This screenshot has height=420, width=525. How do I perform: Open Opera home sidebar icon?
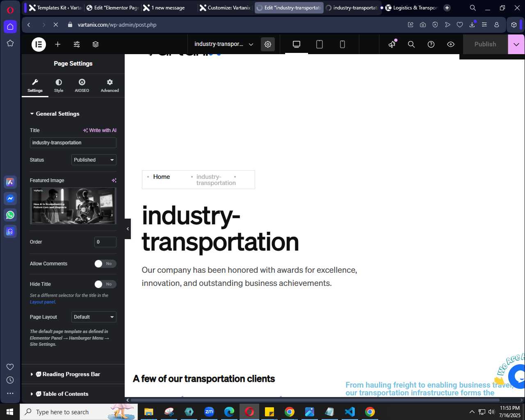(x=10, y=27)
